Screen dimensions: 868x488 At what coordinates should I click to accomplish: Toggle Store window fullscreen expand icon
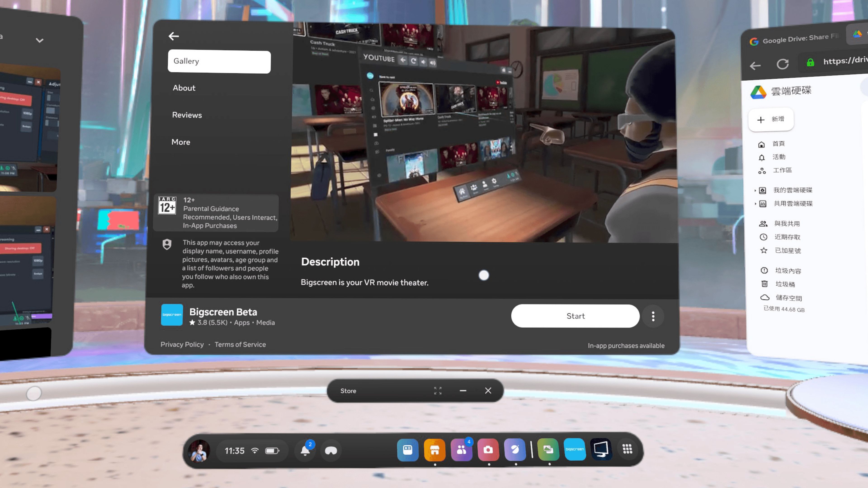click(438, 391)
